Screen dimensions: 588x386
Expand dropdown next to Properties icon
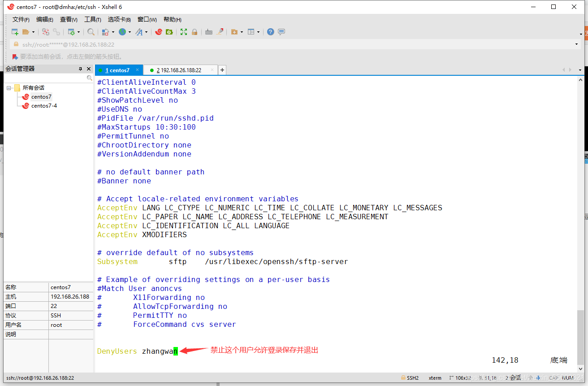click(78, 32)
